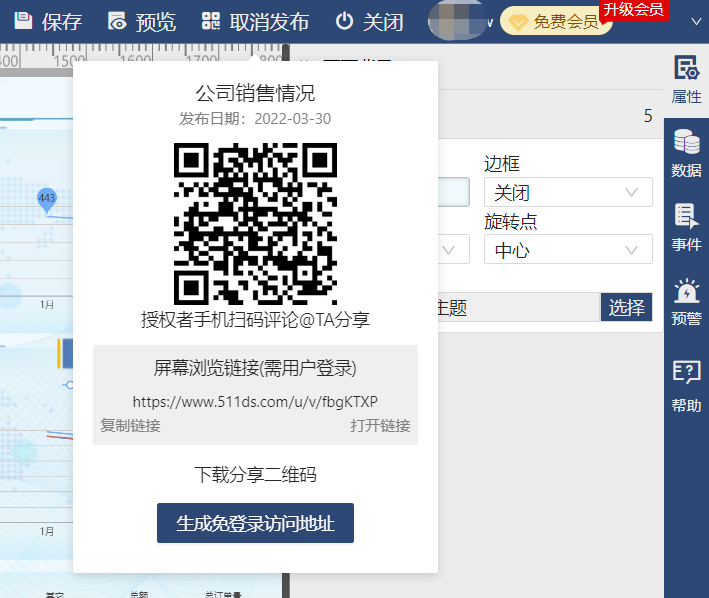709x598 pixels.
Task: Click Copy Link (复制链接)
Action: click(x=130, y=425)
